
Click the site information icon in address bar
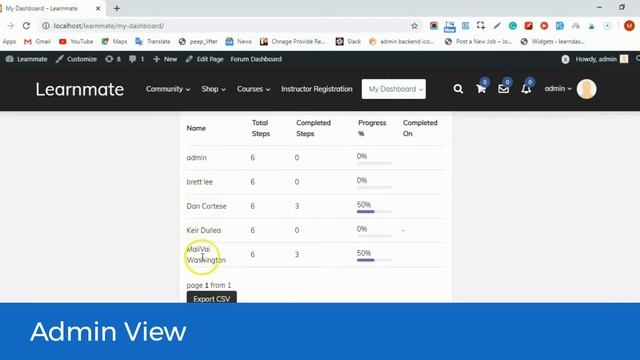click(x=46, y=26)
